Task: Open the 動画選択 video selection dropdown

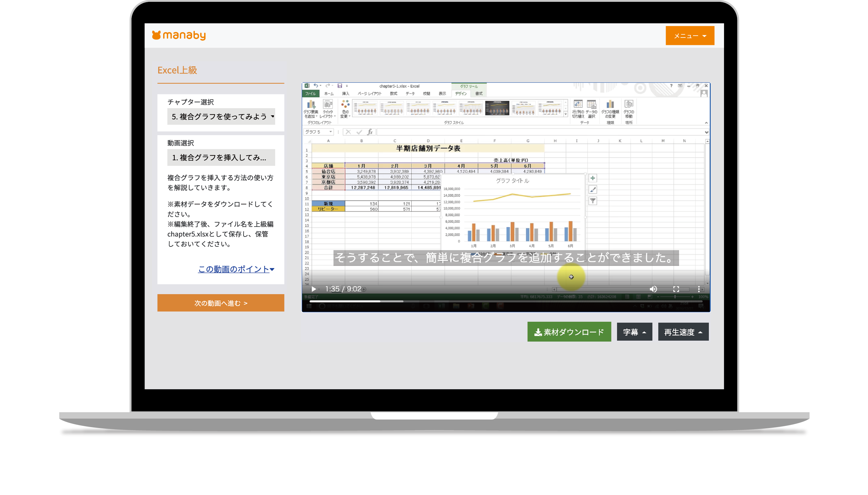Action: tap(221, 157)
